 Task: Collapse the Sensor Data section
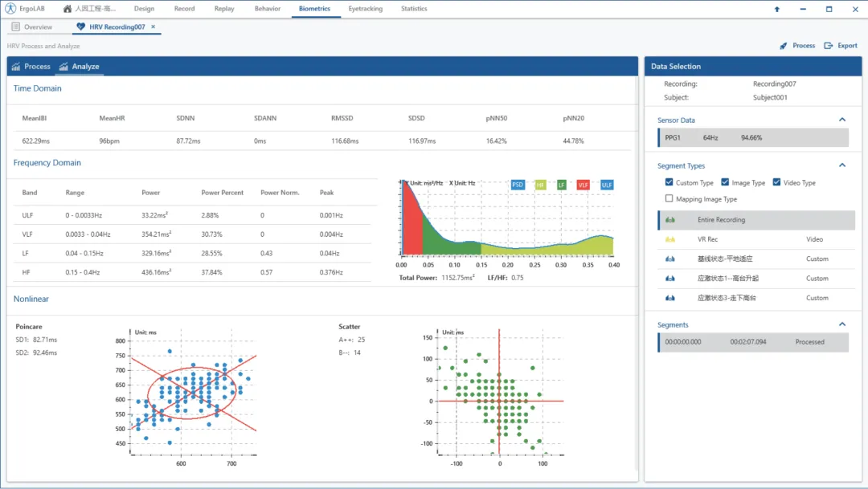point(842,120)
